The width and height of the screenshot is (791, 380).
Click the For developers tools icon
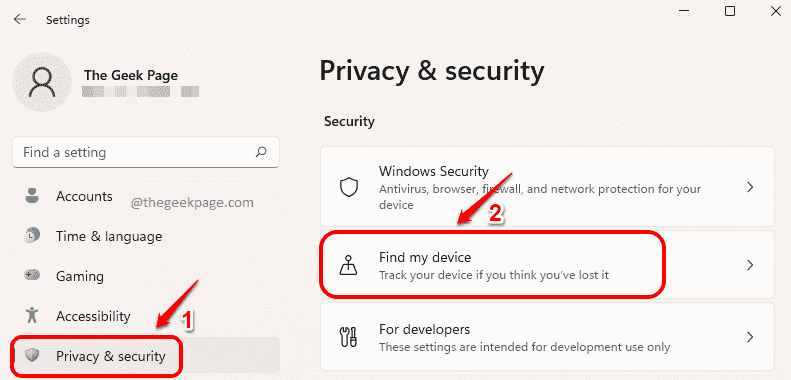[x=349, y=336]
